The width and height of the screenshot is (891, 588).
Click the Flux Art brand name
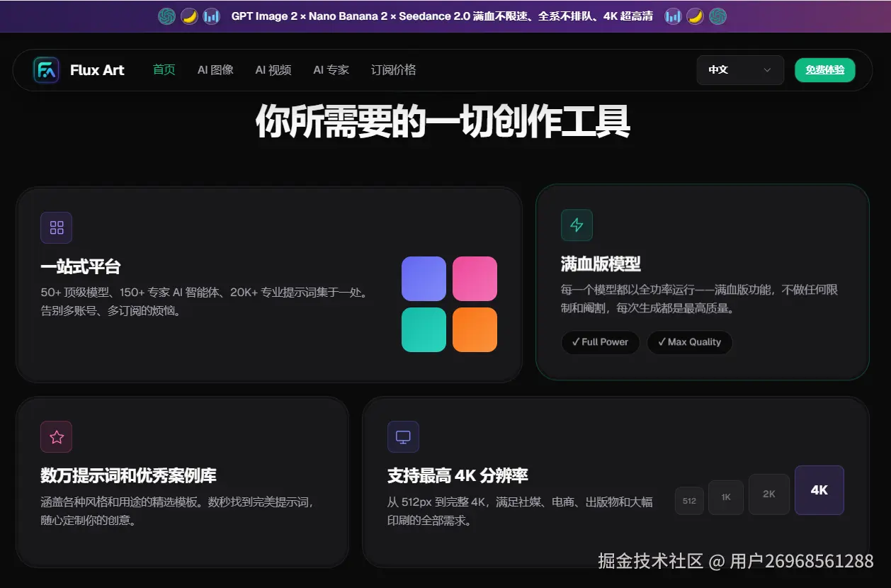pos(97,70)
